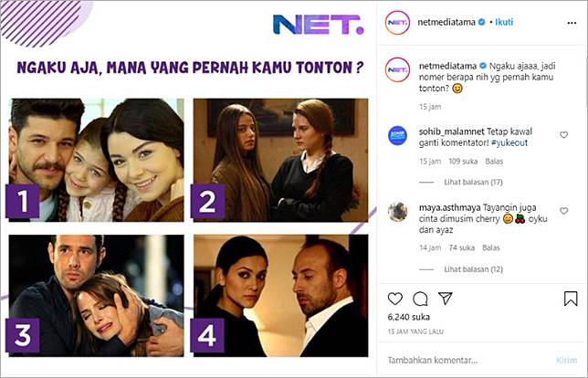The height and width of the screenshot is (378, 588).
Task: Open maya.asthmaya's profile picture
Action: click(397, 212)
